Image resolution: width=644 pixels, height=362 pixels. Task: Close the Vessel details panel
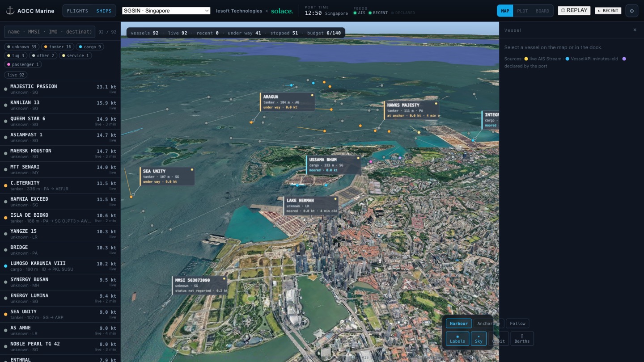(635, 30)
